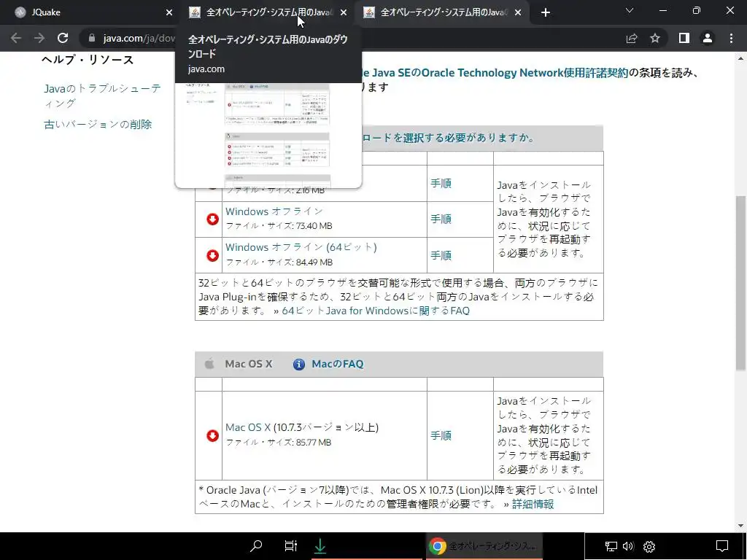The image size is (747, 560).
Task: Click ファイル・サイズ: 73.40 MB text
Action: 279,226
